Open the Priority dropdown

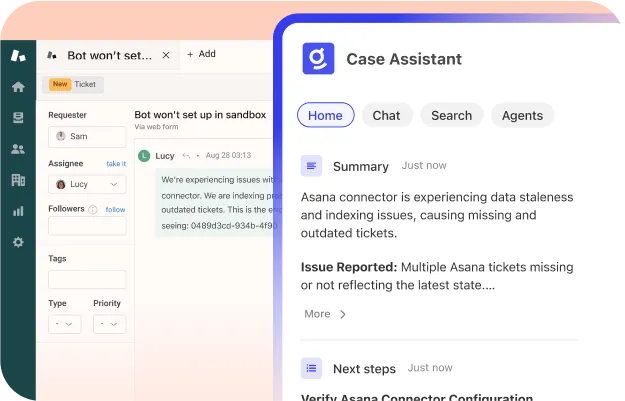coord(110,324)
